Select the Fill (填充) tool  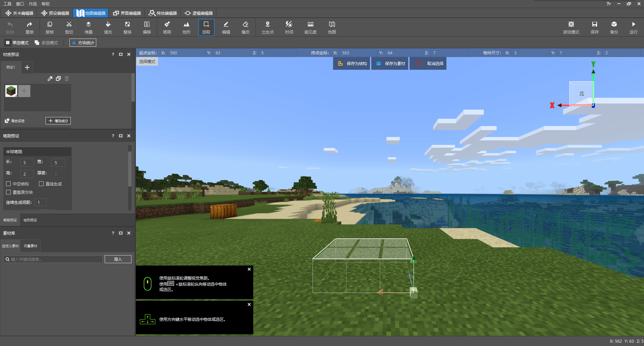coord(108,27)
